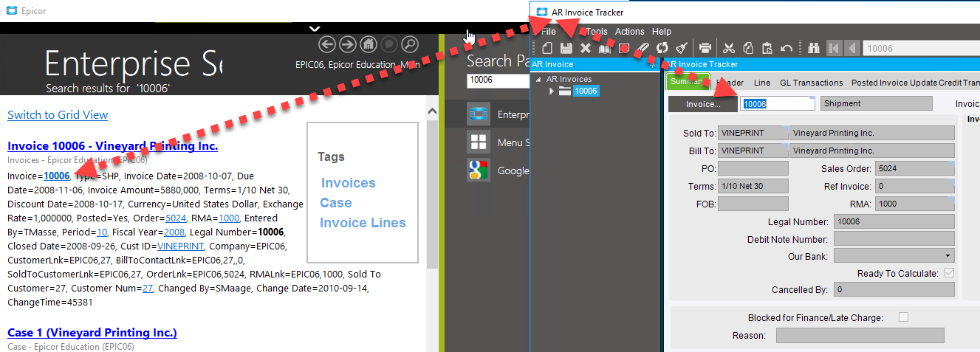Expand the 10006 tree node

pos(551,92)
